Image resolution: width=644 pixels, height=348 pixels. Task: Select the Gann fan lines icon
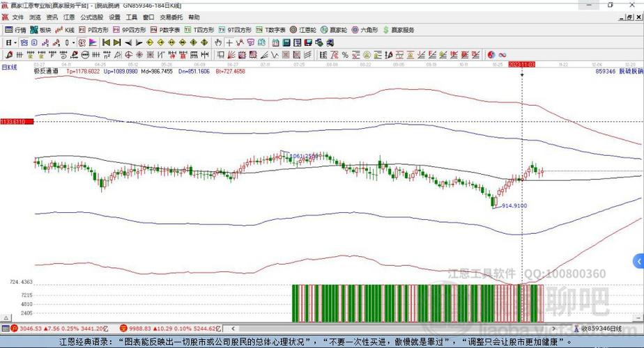click(231, 54)
